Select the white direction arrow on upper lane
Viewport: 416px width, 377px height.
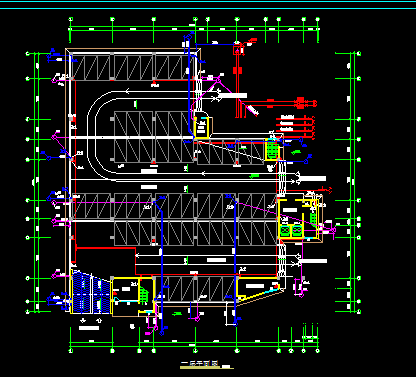(128, 91)
